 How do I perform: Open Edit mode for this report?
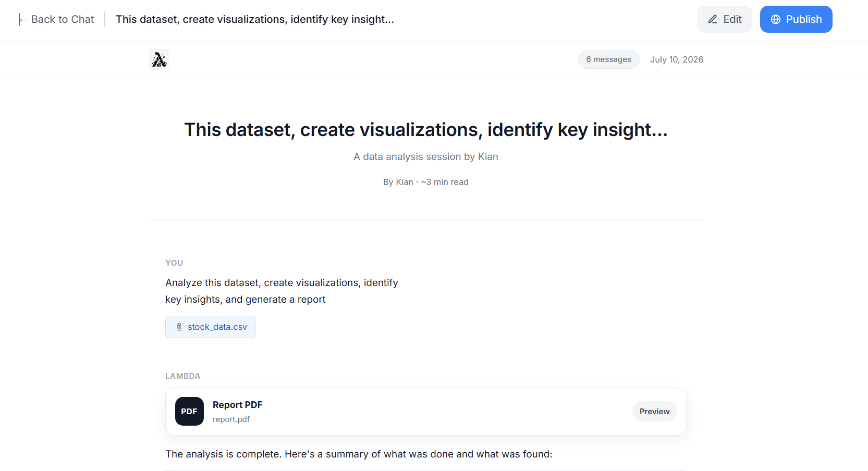click(725, 19)
